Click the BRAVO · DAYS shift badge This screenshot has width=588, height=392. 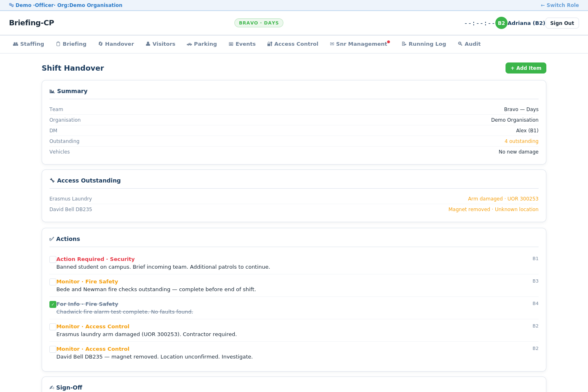click(x=259, y=23)
